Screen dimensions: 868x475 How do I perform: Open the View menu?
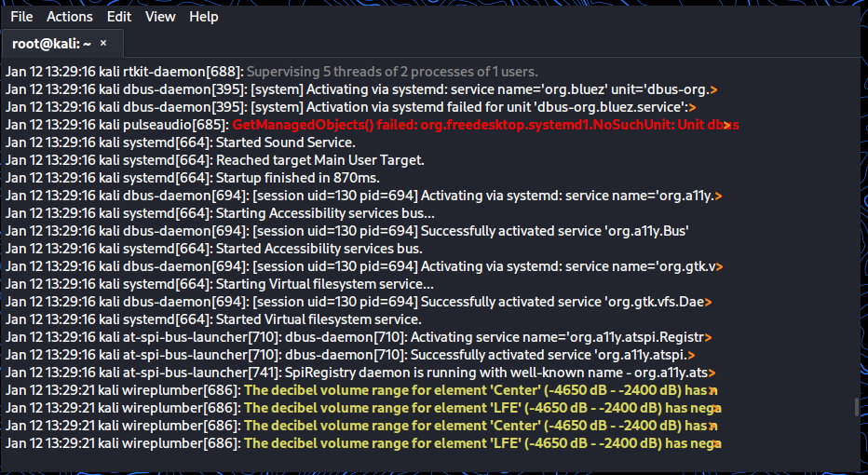click(x=160, y=17)
